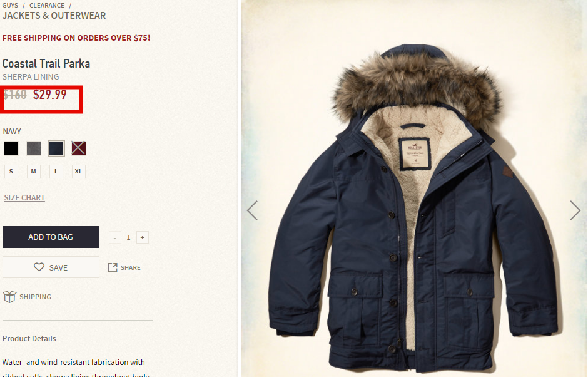Open the Shipping box icon
The width and height of the screenshot is (588, 377).
9,297
